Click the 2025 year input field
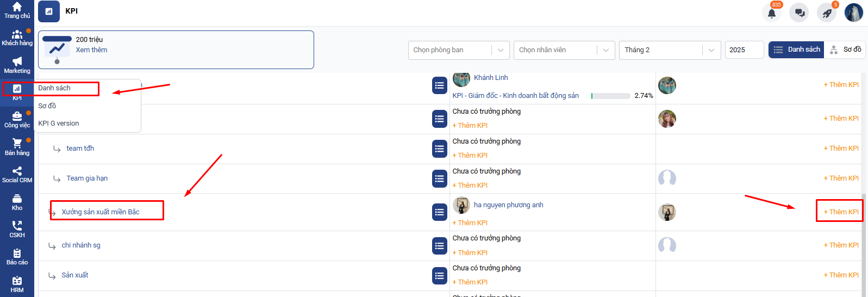Image resolution: width=868 pixels, height=297 pixels. (x=744, y=50)
